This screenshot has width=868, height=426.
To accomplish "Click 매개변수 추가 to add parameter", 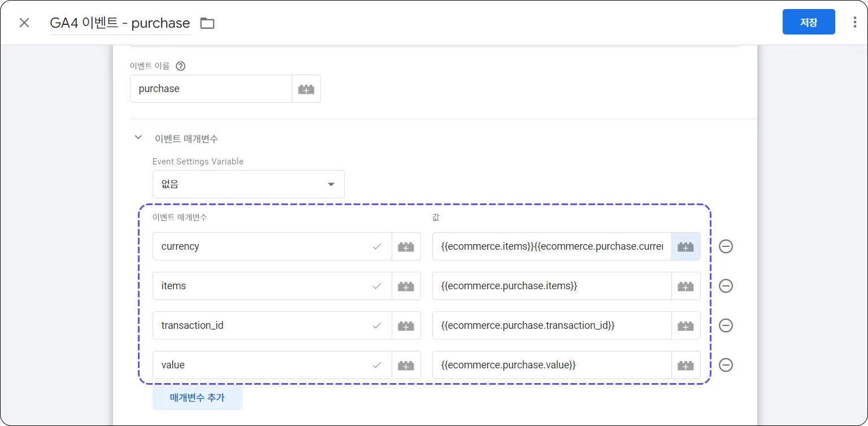I will coord(197,398).
